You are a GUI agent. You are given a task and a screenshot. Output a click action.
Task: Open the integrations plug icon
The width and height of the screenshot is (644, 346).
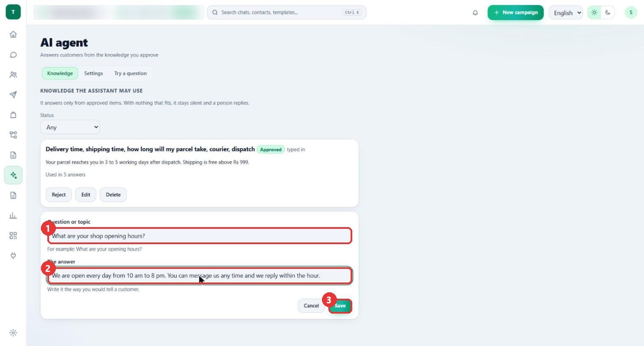(x=13, y=256)
